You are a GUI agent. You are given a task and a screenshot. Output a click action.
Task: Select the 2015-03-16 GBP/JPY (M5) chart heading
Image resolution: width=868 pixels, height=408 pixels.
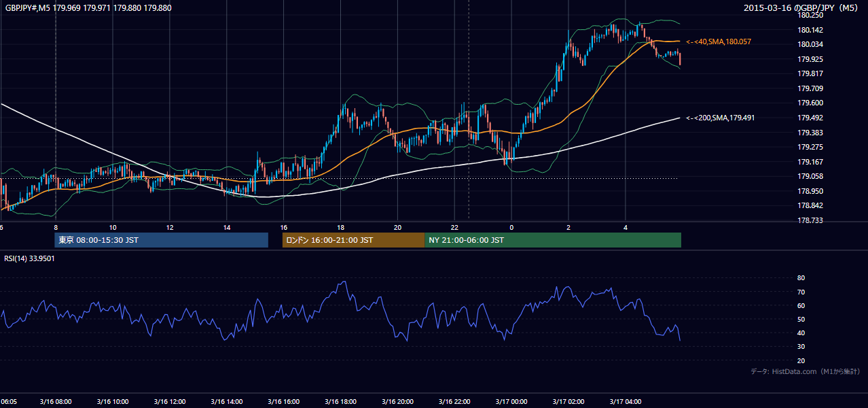(x=801, y=8)
